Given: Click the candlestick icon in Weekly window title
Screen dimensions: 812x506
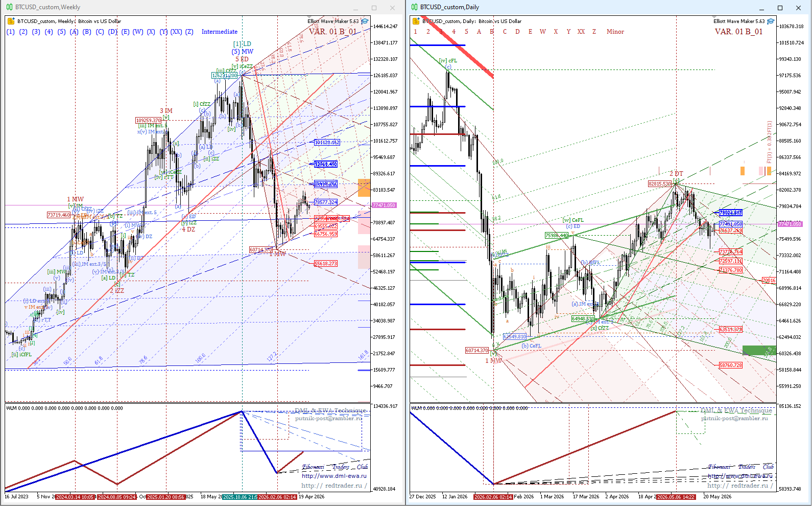Looking at the screenshot, I should (9, 7).
